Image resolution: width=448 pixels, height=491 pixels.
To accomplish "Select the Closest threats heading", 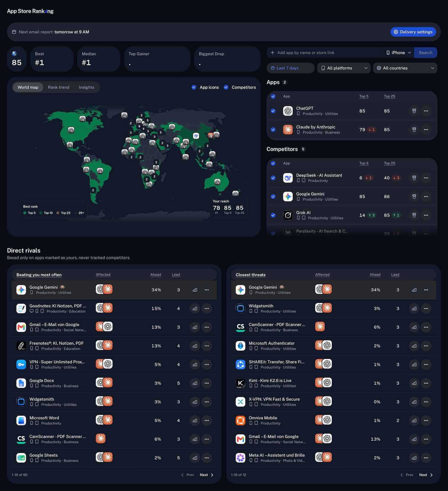I will pyautogui.click(x=251, y=275).
